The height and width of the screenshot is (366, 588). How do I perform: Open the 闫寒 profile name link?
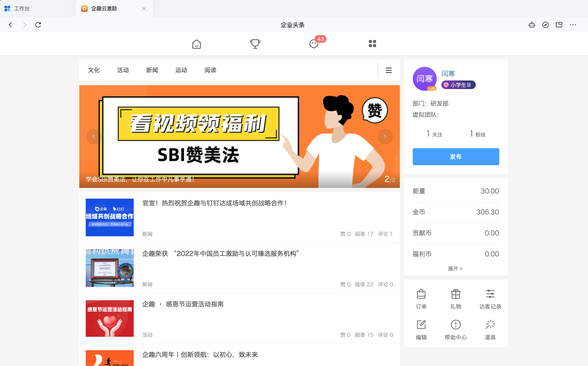click(x=448, y=74)
